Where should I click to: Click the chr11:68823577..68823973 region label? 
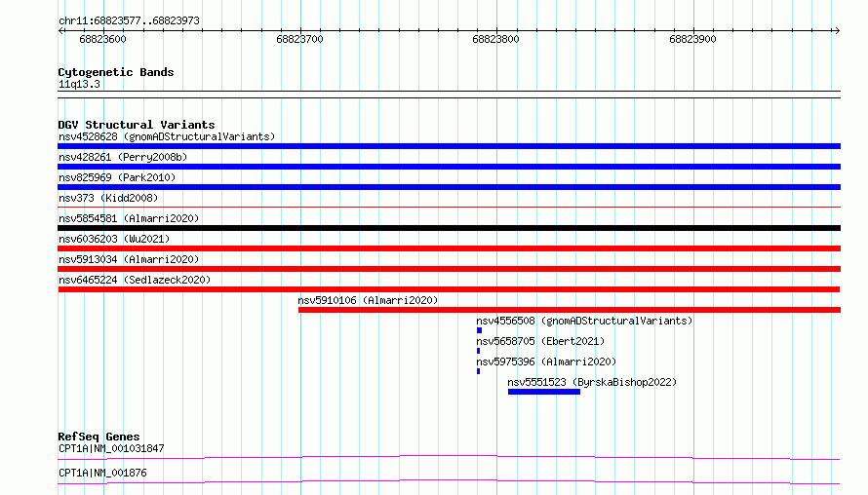point(129,20)
